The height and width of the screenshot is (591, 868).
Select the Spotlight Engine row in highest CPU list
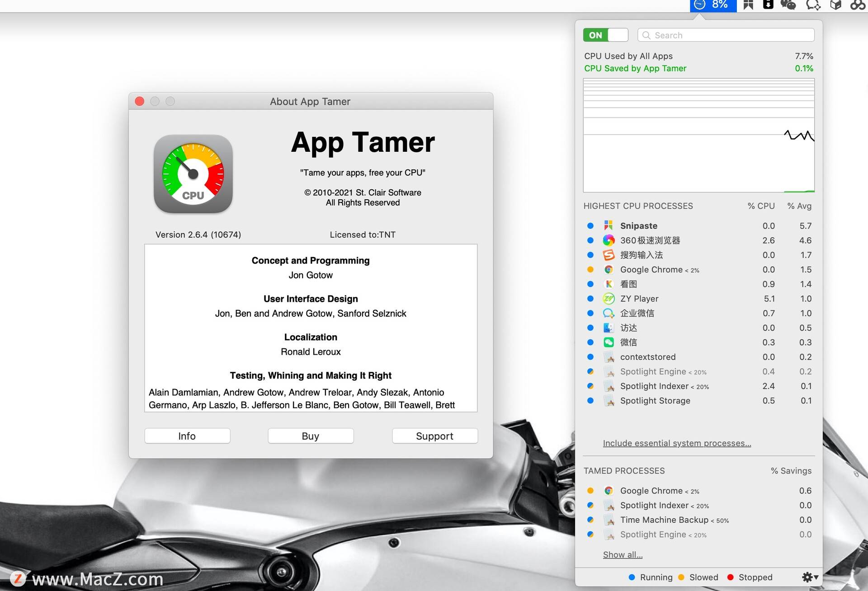pos(698,371)
